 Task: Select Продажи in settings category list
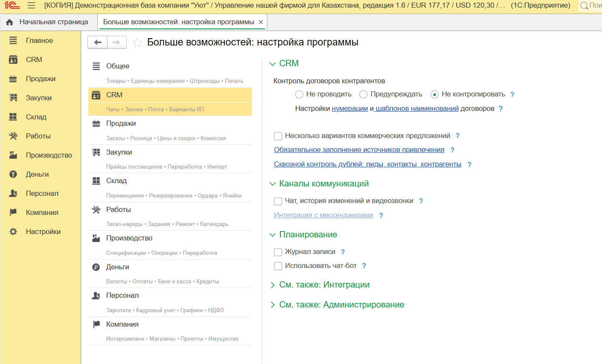click(x=121, y=124)
